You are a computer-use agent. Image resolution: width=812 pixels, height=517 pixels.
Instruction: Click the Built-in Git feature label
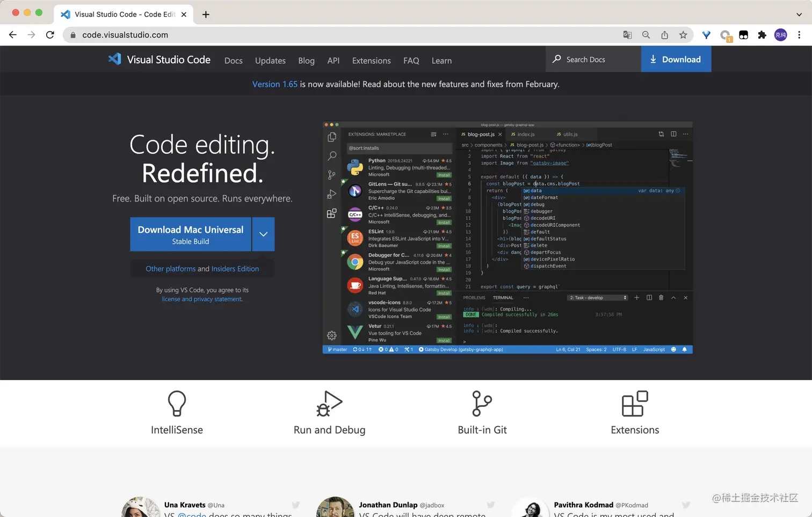point(482,430)
